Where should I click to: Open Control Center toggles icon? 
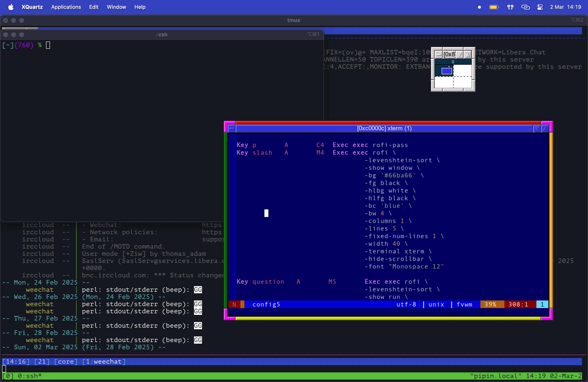coord(540,7)
